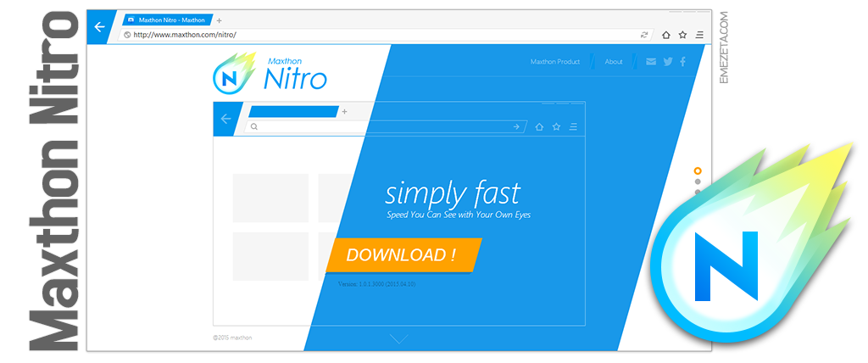The width and height of the screenshot is (868, 363).
Task: Click the site globe icon beside the URL
Action: pos(127,35)
